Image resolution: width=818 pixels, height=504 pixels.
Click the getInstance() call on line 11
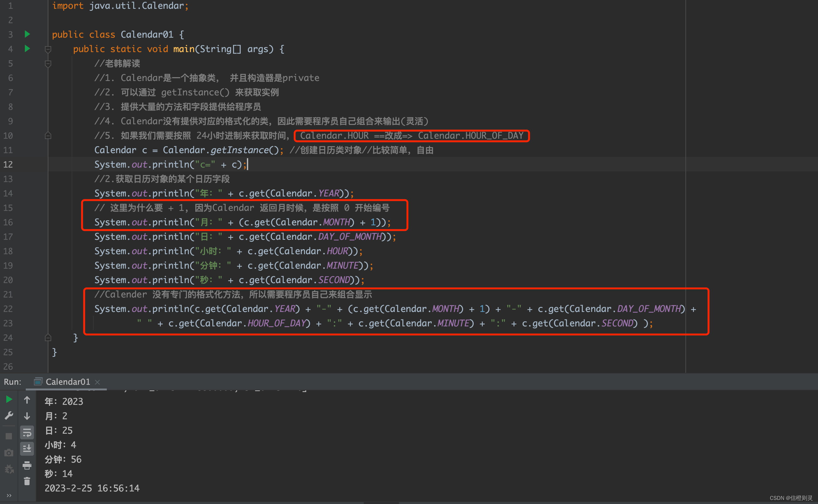[x=244, y=150]
